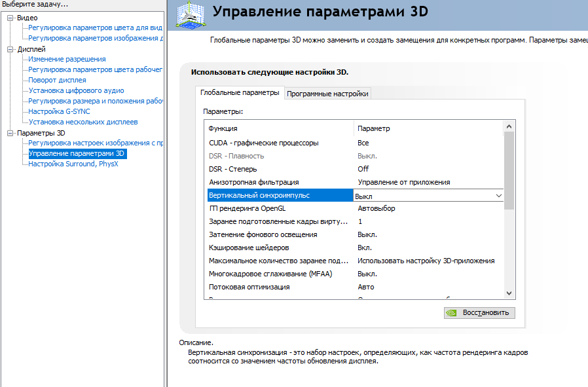Click the Выкл value of vertical sync
The width and height of the screenshot is (588, 387).
point(363,196)
